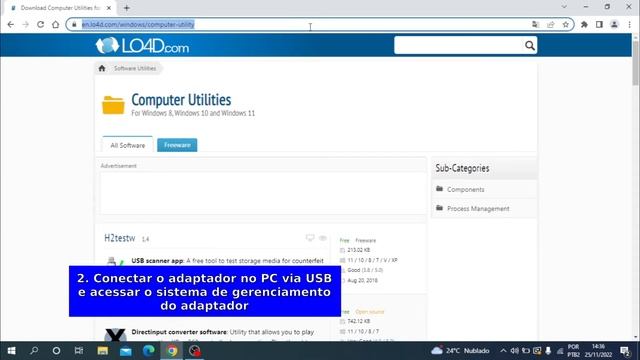Bookmark this page with star icon

pyautogui.click(x=566, y=24)
